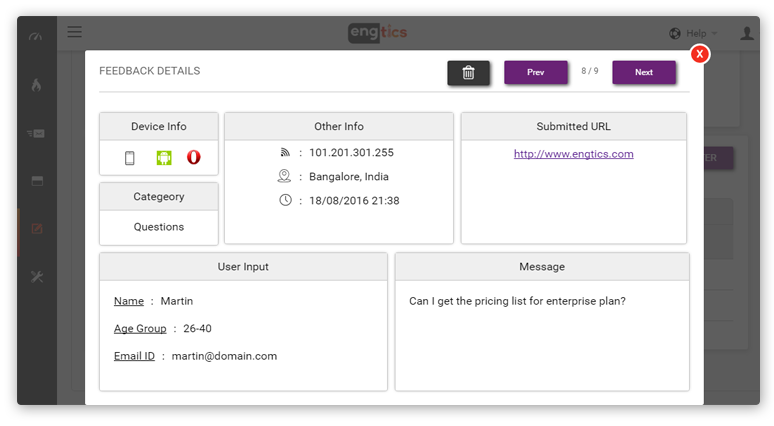Click the Questions category value
Viewport: 774px width, 426px height.
pyautogui.click(x=159, y=227)
